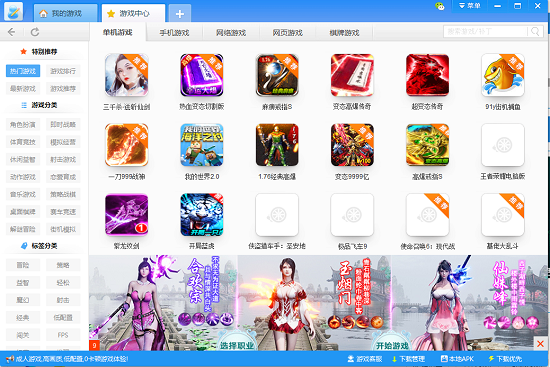Select the 游戏排行 filter button

pos(63,71)
